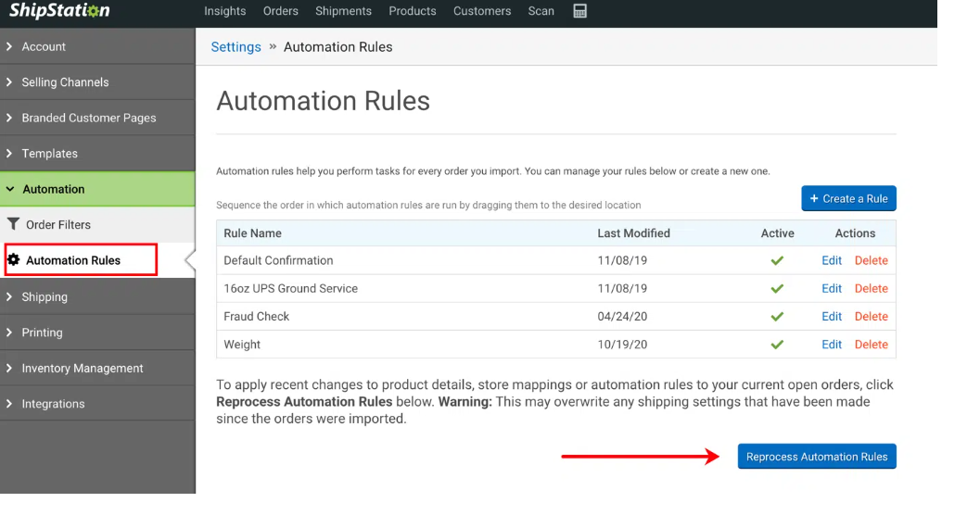Open the Scan menu item

click(541, 11)
